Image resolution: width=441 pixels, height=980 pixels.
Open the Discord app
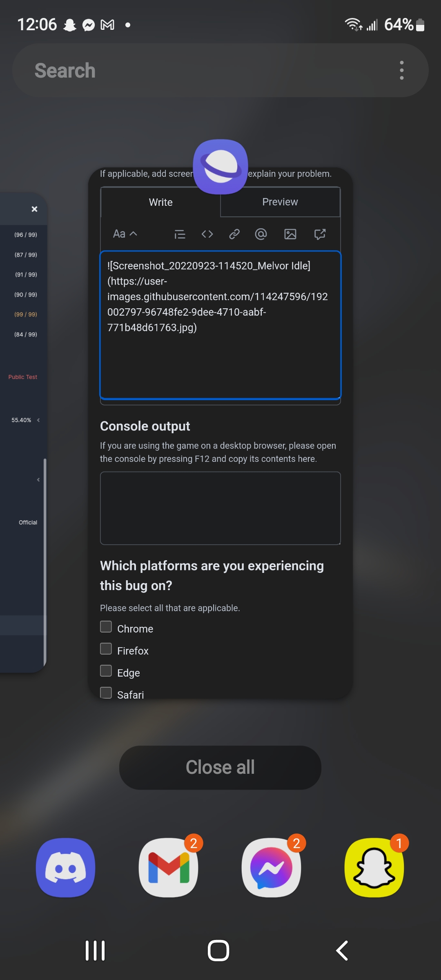(65, 867)
